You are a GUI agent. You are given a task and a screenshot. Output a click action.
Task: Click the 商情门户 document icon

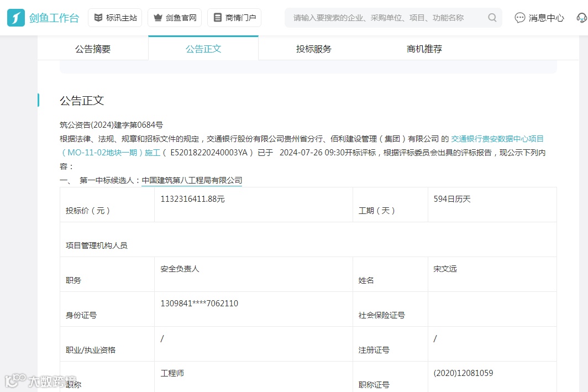pos(218,18)
